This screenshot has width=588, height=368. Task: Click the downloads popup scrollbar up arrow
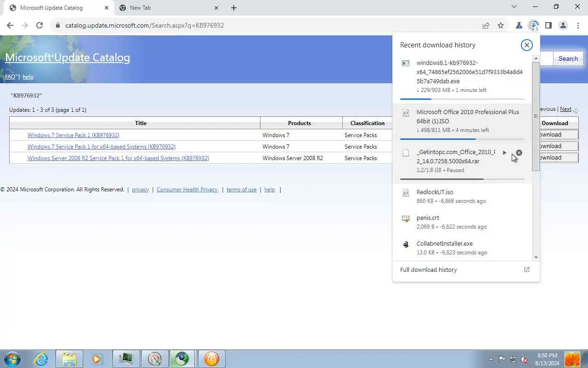tap(536, 58)
